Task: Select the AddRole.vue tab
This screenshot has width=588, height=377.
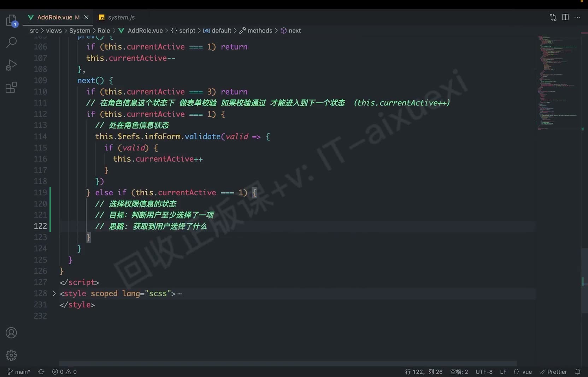Action: pyautogui.click(x=54, y=17)
